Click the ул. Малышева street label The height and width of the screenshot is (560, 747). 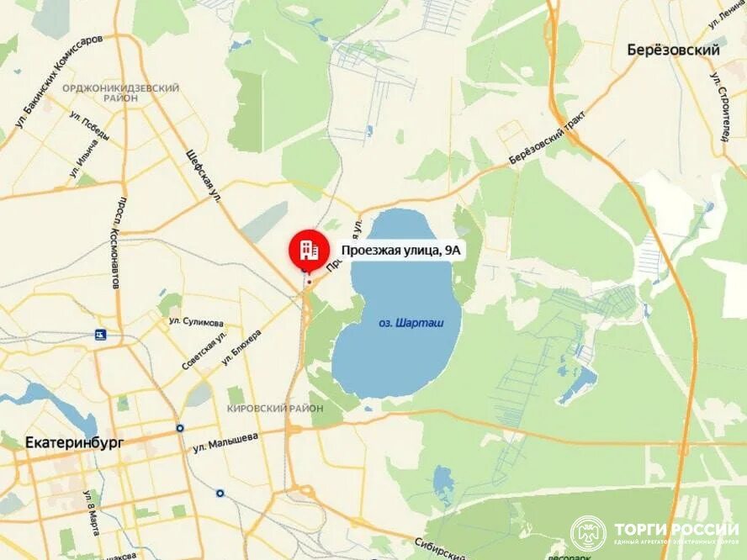(x=225, y=443)
